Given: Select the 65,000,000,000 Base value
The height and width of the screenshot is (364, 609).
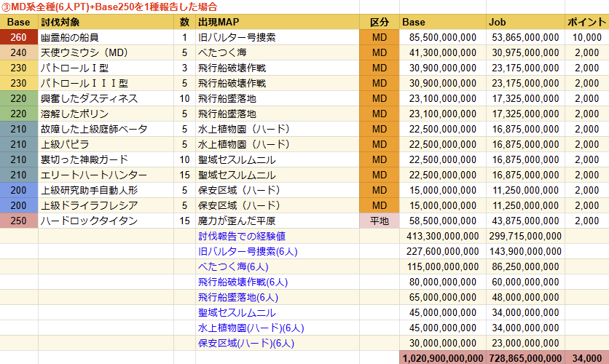Looking at the screenshot, I should tap(443, 297).
